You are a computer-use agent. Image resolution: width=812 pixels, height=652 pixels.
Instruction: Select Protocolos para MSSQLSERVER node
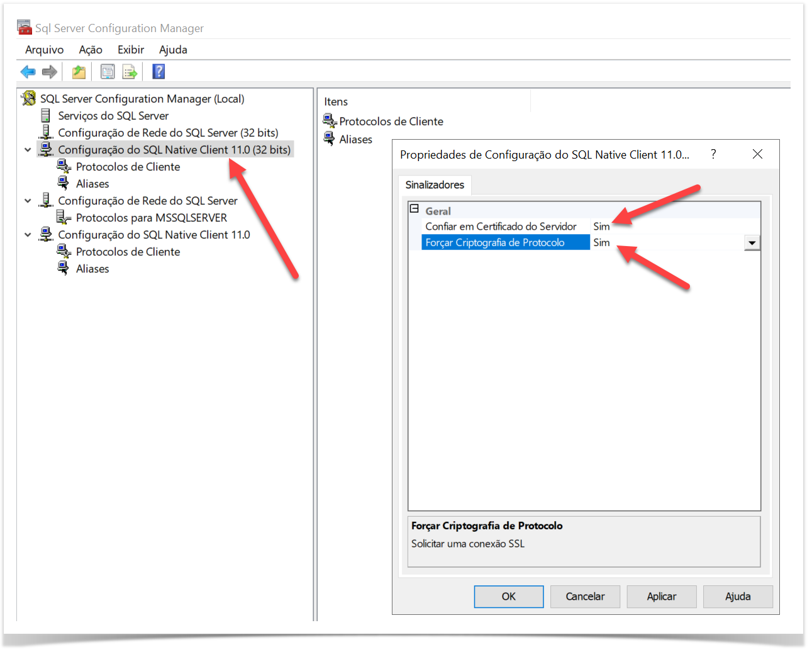click(151, 218)
